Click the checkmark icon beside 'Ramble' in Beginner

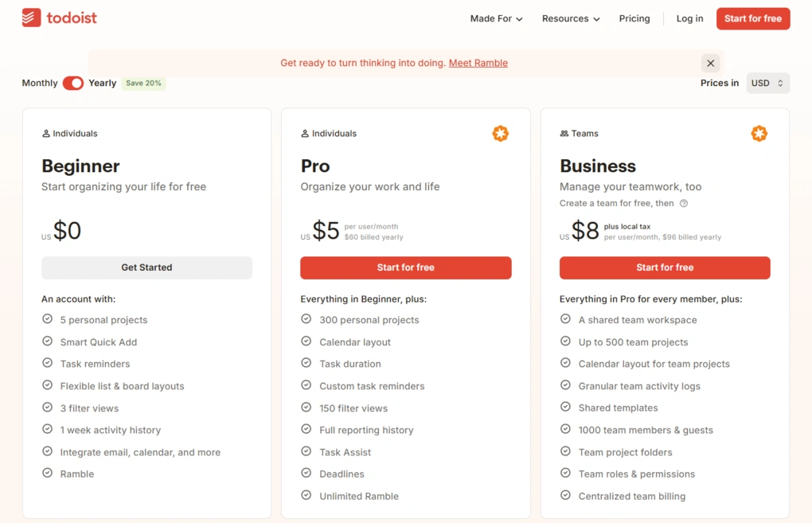pyautogui.click(x=47, y=473)
